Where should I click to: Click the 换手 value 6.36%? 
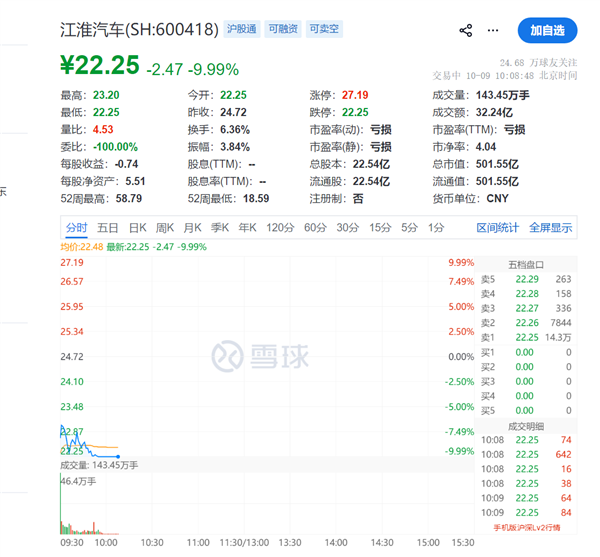235,130
